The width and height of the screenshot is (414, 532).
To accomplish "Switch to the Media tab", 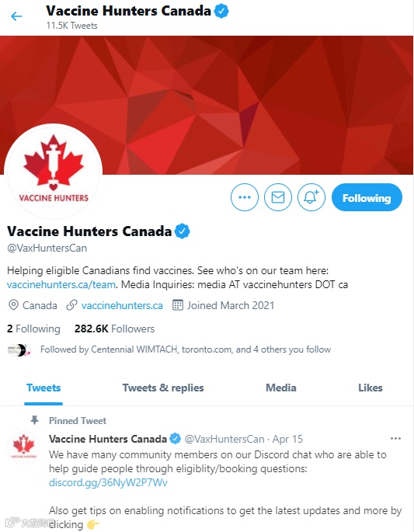I will pyautogui.click(x=281, y=388).
